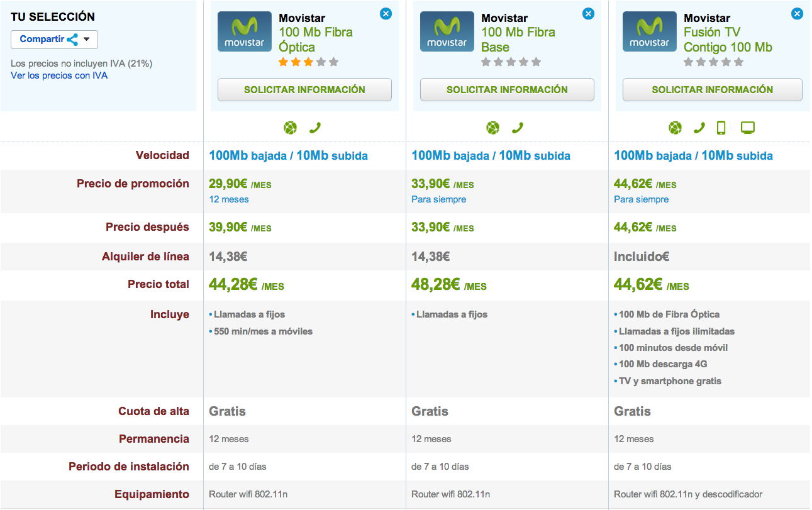The height and width of the screenshot is (510, 812).
Task: Click the 'Permanencia' row label
Action: click(154, 439)
